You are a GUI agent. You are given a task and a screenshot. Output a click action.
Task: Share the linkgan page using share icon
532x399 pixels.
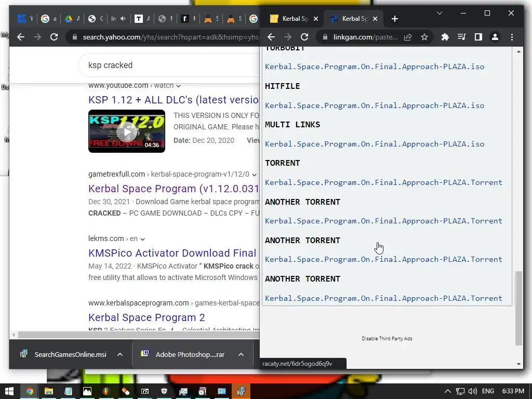tap(408, 37)
